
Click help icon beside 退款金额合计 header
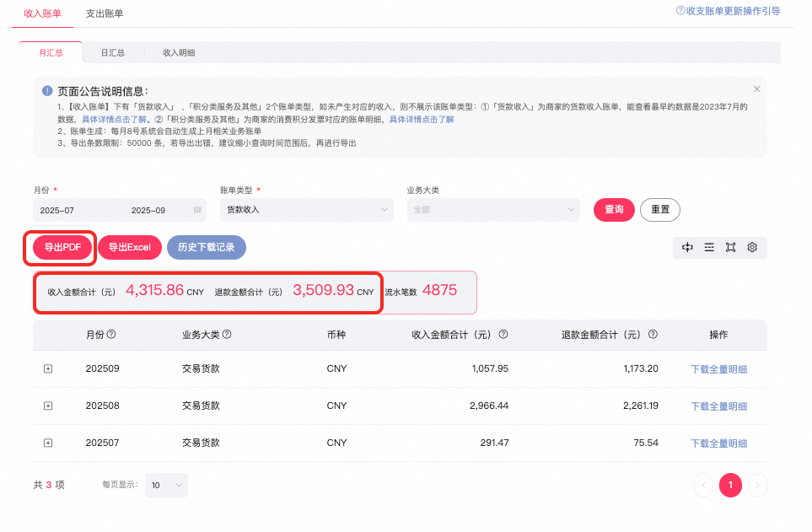(x=653, y=335)
